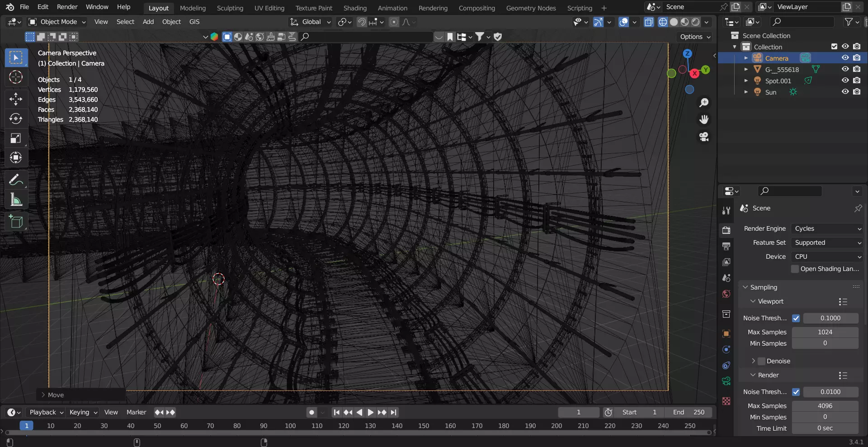Open the Tool settings properties tab
This screenshot has height=447, width=868.
tap(726, 210)
